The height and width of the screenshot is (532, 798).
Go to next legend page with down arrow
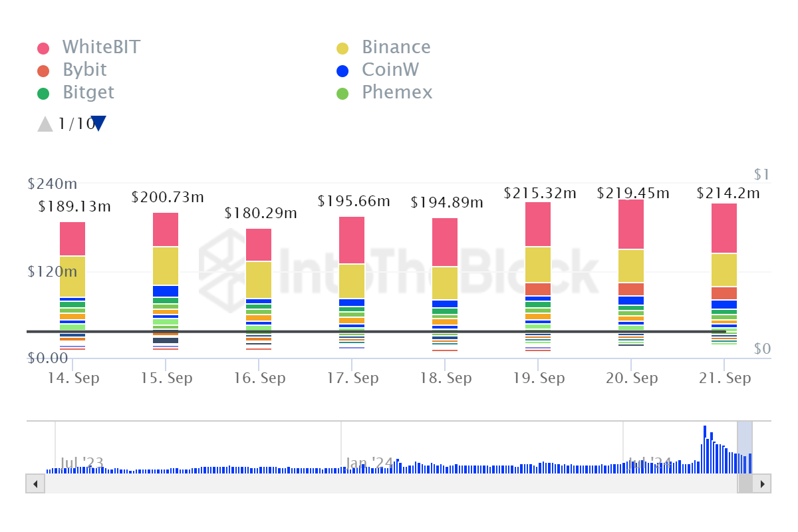[x=98, y=124]
